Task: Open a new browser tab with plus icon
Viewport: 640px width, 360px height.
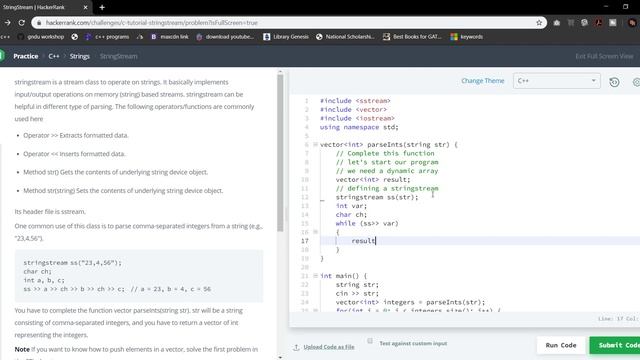Action: pyautogui.click(x=102, y=7)
